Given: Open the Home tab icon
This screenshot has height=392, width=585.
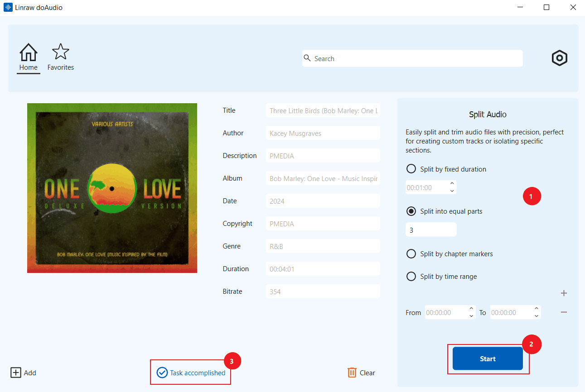Looking at the screenshot, I should tap(28, 53).
